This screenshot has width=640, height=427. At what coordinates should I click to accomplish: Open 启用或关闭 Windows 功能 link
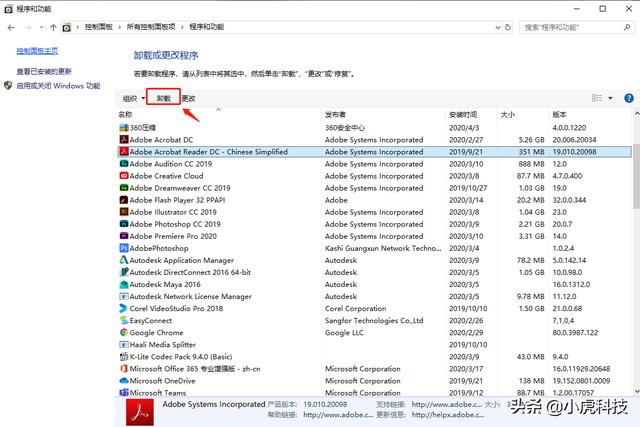click(58, 86)
